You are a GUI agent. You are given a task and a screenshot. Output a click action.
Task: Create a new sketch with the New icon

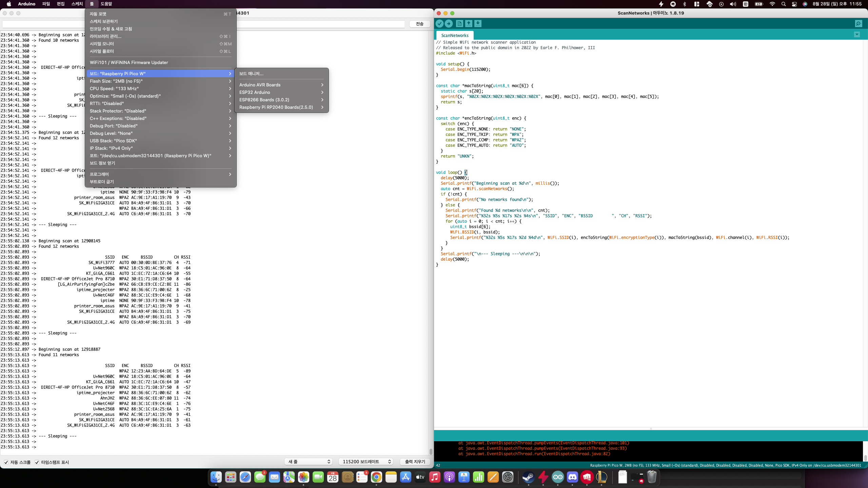[459, 23]
